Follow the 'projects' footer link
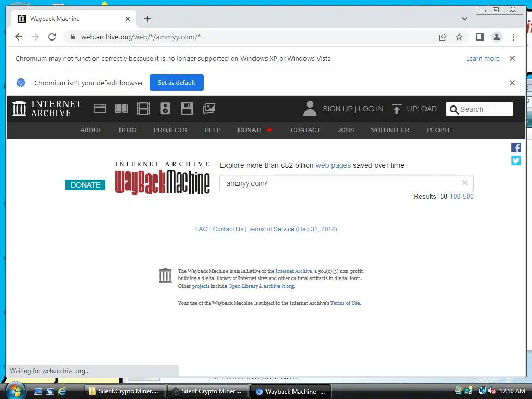This screenshot has height=399, width=532. click(x=201, y=286)
